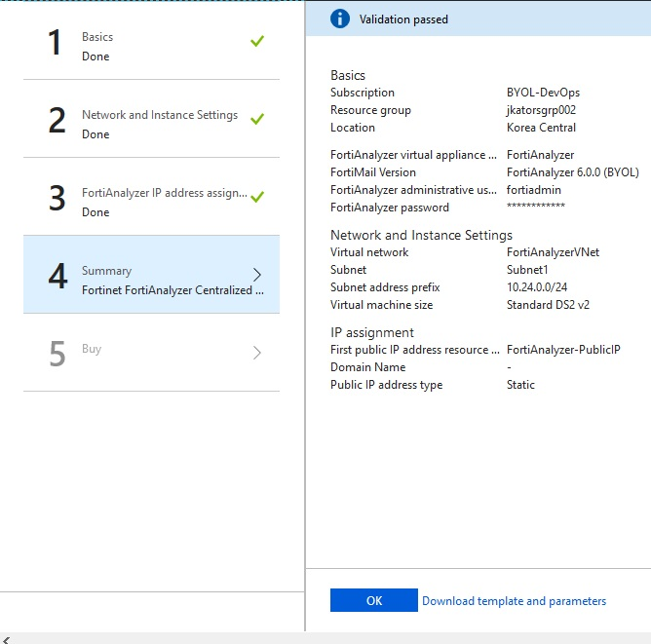Click the masked FortiAnalyzer password value

pyautogui.click(x=536, y=206)
